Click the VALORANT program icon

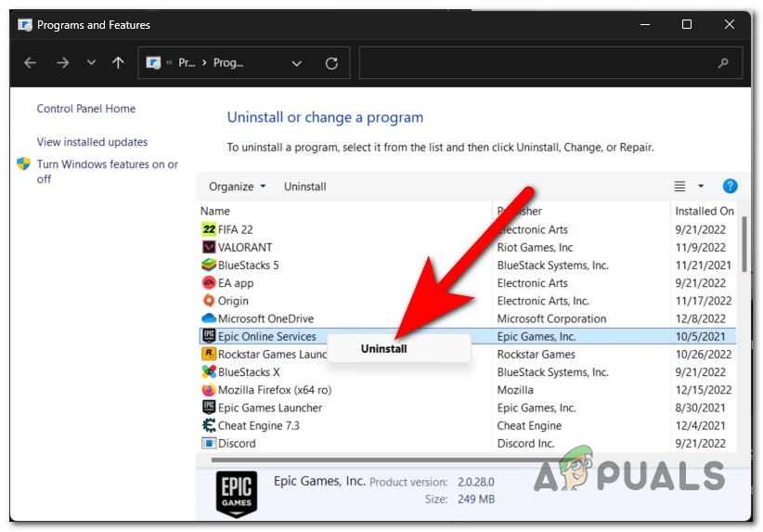tap(209, 247)
